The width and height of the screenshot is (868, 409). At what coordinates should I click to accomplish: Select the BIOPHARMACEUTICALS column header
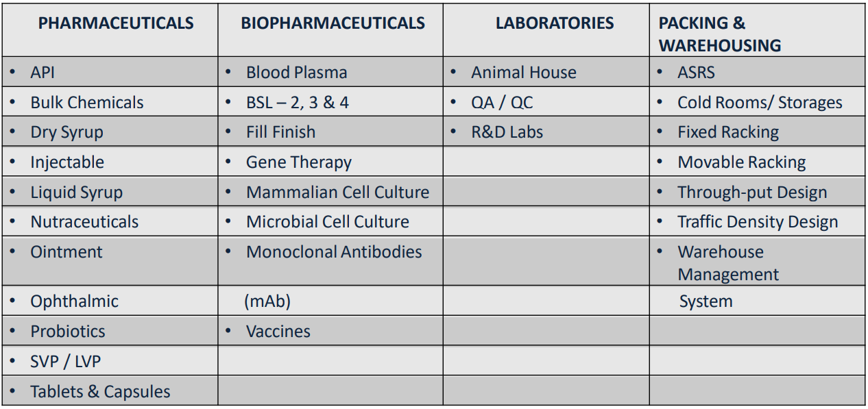pyautogui.click(x=333, y=23)
